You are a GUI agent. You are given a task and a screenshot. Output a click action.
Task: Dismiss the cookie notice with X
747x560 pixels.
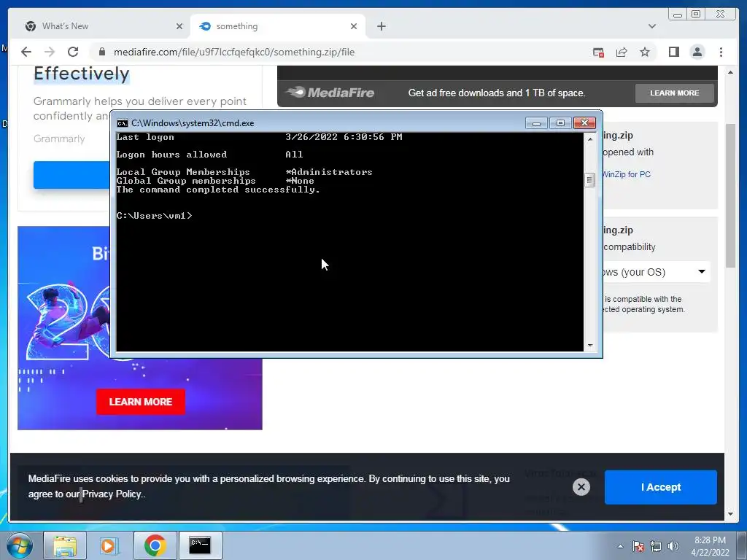(x=581, y=486)
